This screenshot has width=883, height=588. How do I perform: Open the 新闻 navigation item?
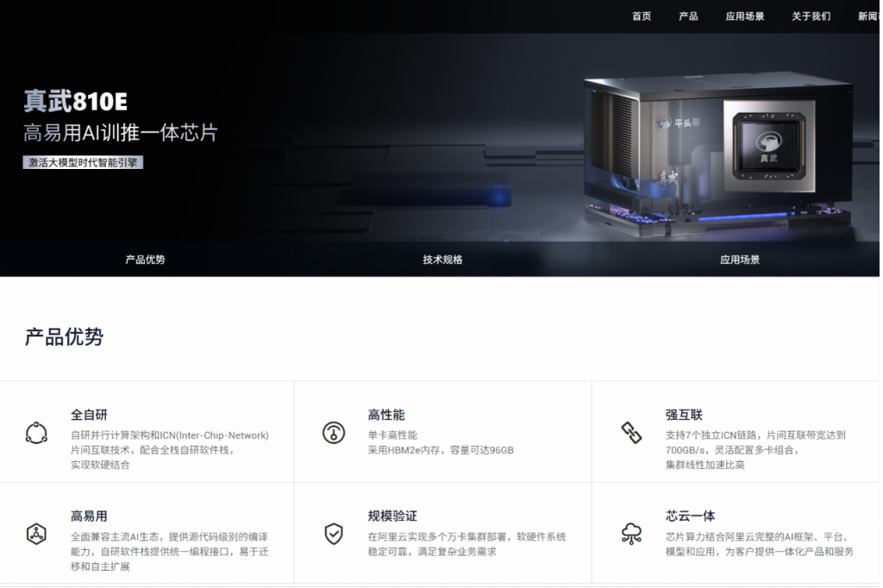(867, 16)
